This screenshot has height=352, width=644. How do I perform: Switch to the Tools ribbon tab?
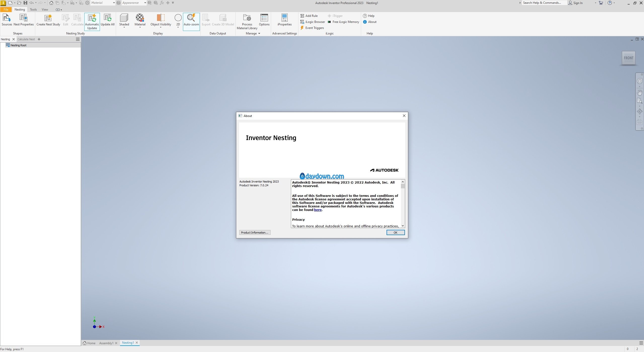[x=33, y=10]
